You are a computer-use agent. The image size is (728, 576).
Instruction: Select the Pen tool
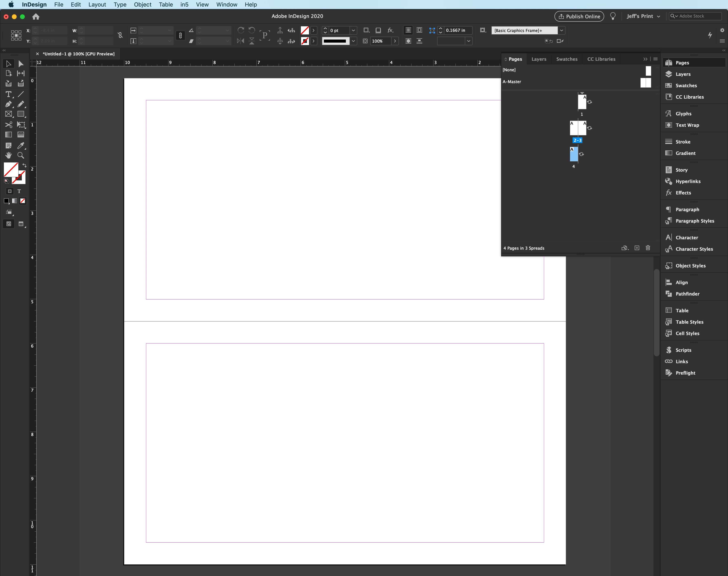click(8, 104)
